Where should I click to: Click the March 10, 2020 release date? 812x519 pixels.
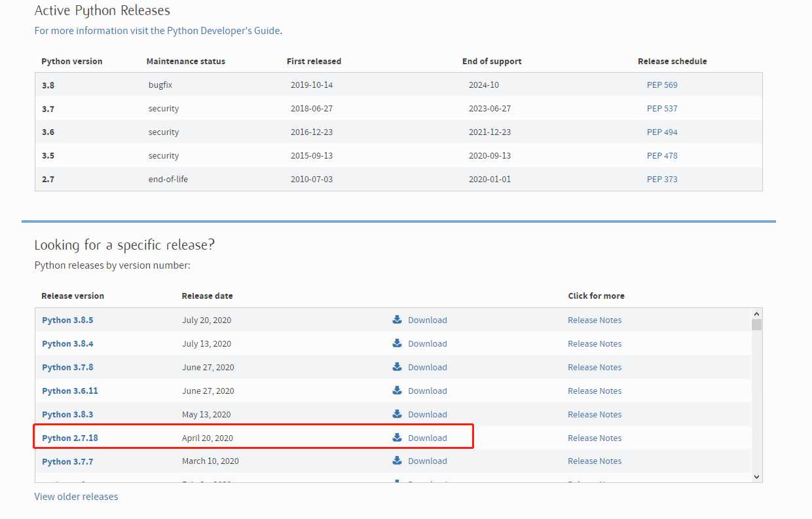point(210,461)
